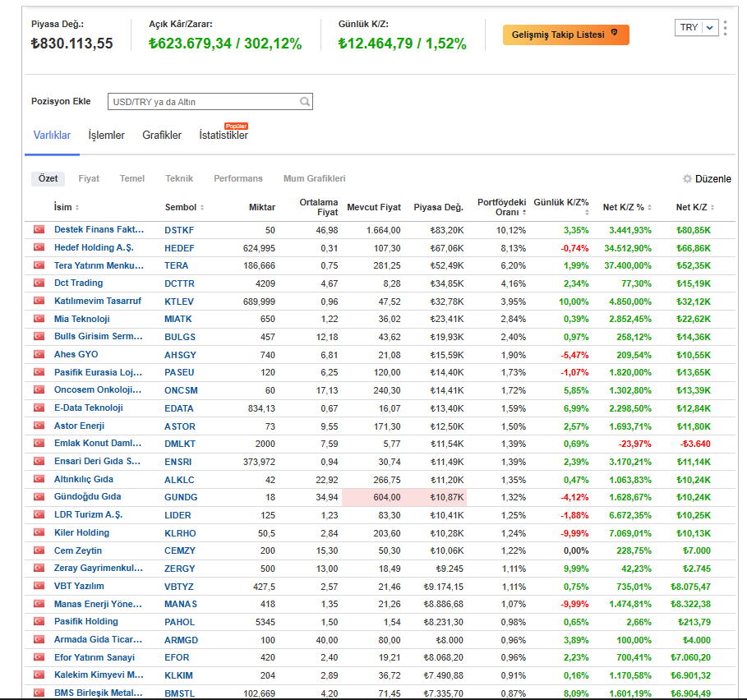Viewport: 747px width, 700px height.
Task: Open the three-dot options menu
Action: tap(725, 28)
